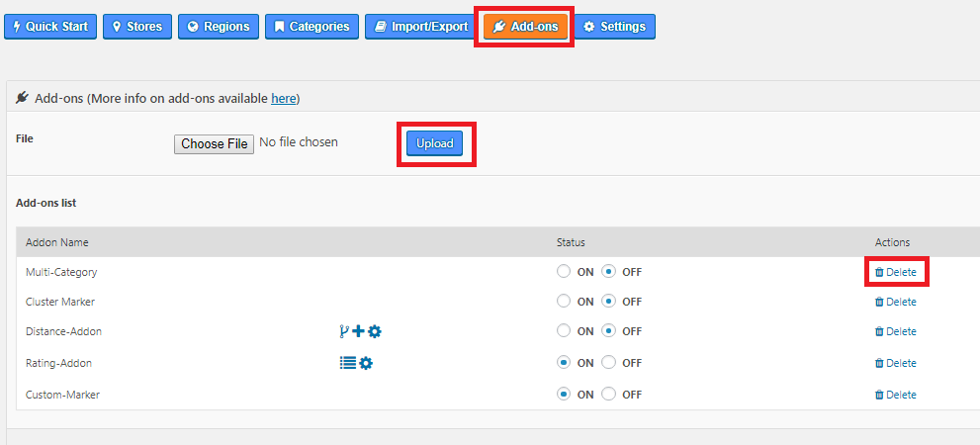Switch Custom-Marker status to OFF
Screen dimensions: 980x445
pyautogui.click(x=608, y=395)
